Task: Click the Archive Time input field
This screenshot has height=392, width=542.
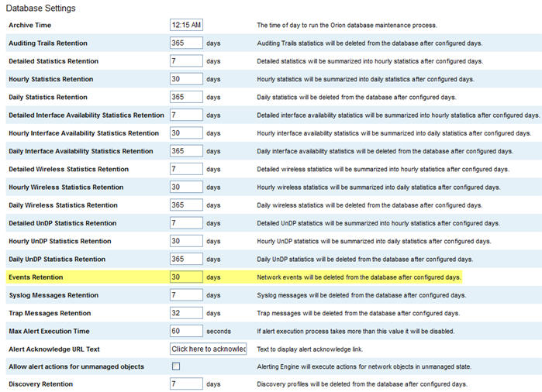Action: click(x=186, y=25)
